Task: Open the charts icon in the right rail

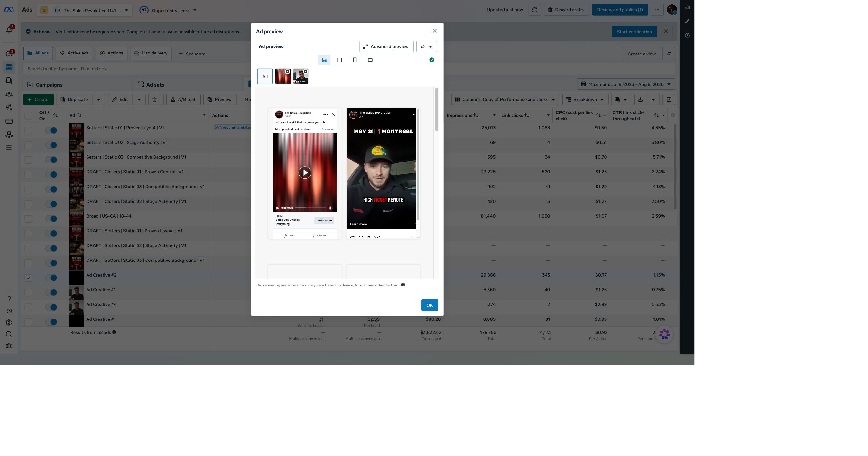Action: click(687, 7)
